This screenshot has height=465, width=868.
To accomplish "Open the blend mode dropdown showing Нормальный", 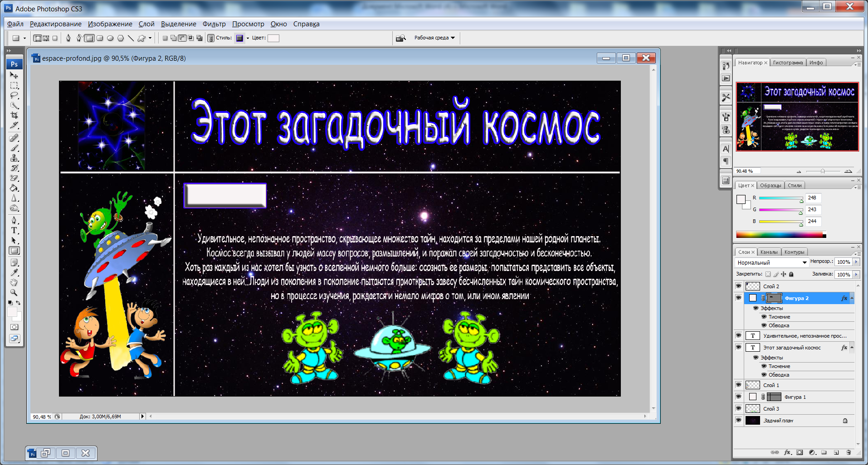I will 771,262.
